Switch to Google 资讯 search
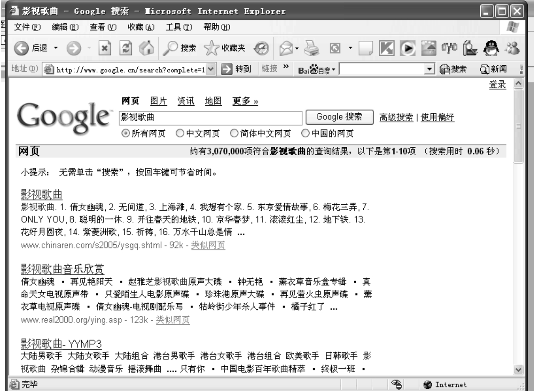This screenshot has width=534, height=392. pos(186,102)
